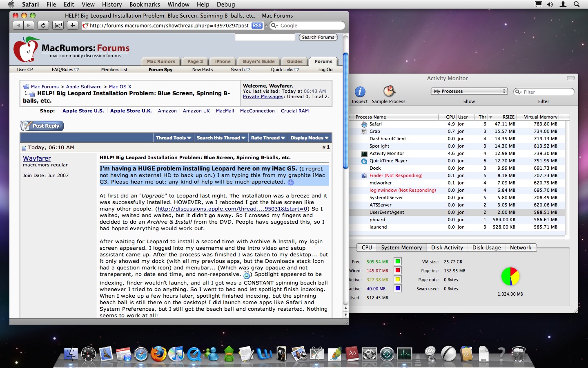Open QuickTime Player from the Dock
This screenshot has width=588, height=368.
pos(194,354)
